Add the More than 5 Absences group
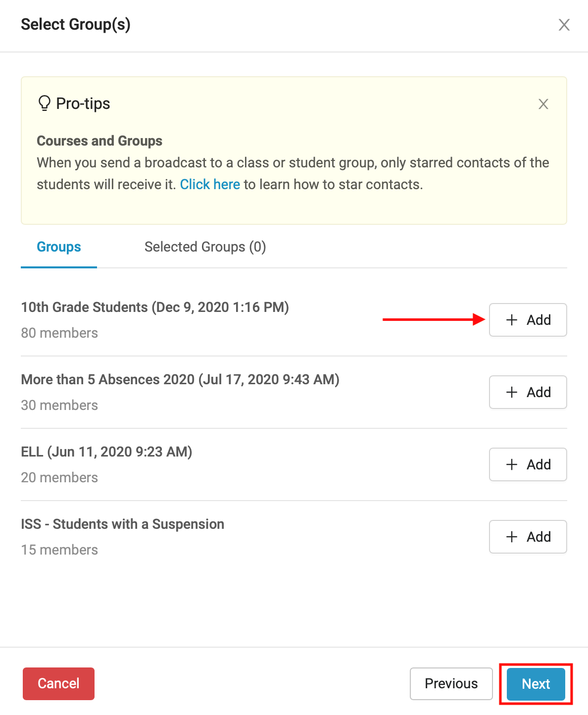The width and height of the screenshot is (588, 715). coord(528,392)
